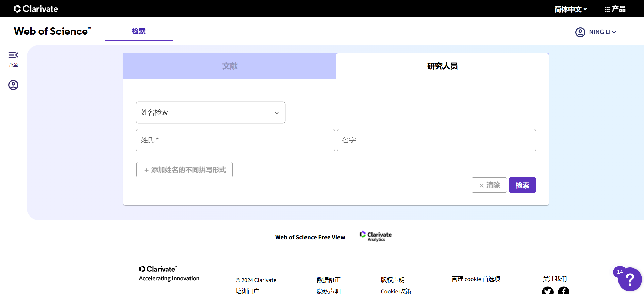Open the Cookie 政策 footer link
This screenshot has width=644, height=294.
click(396, 291)
